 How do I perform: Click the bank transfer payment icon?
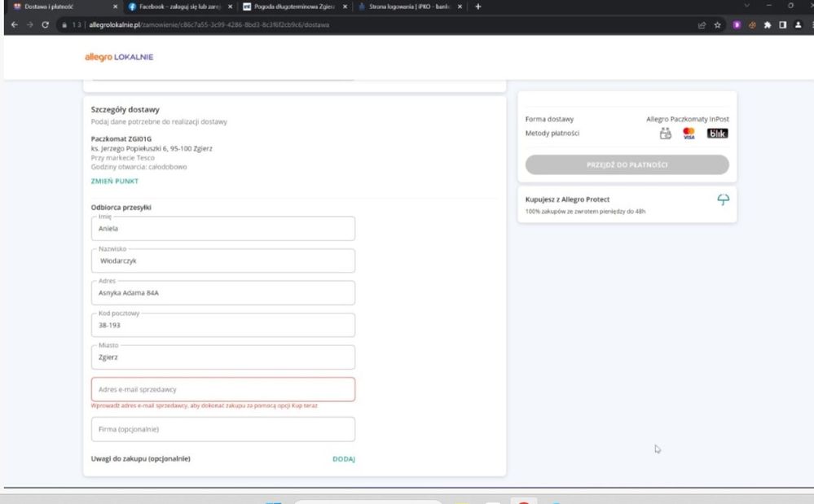[x=666, y=134]
